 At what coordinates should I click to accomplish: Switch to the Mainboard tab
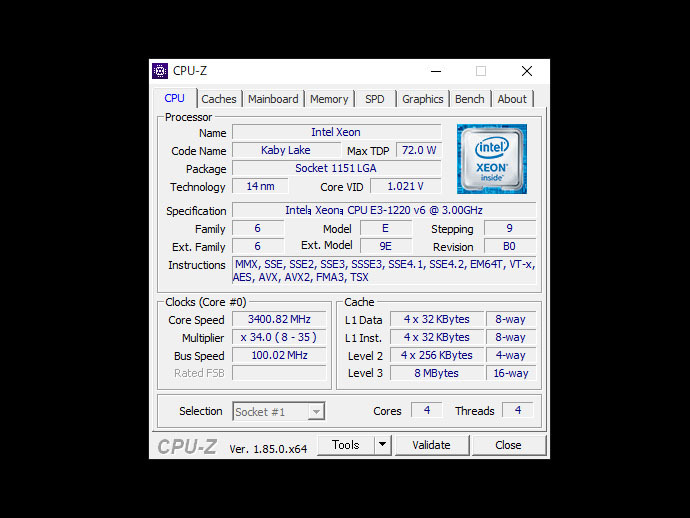pyautogui.click(x=273, y=99)
